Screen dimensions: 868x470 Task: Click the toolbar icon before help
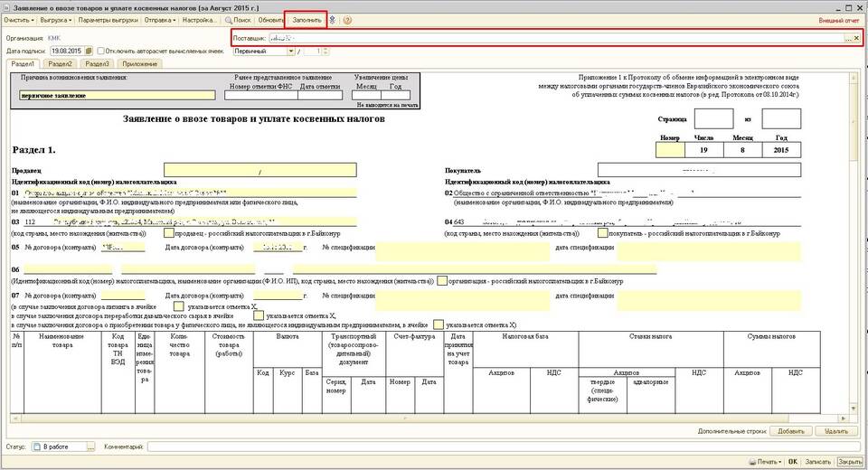tap(332, 20)
